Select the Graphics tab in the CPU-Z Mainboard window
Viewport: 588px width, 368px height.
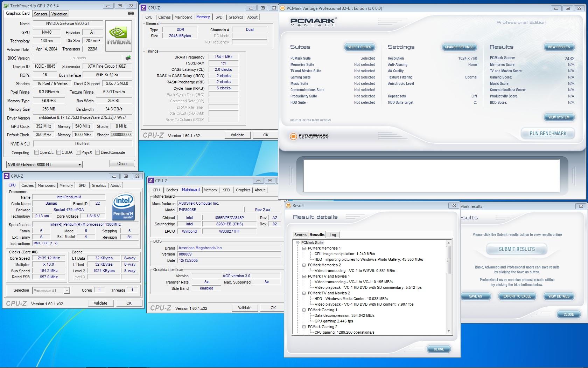click(x=243, y=190)
